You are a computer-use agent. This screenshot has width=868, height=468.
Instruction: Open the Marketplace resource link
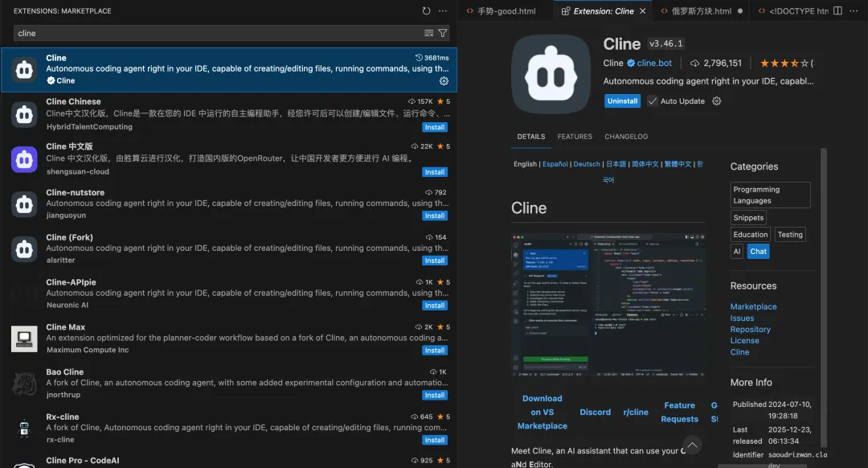[753, 307]
